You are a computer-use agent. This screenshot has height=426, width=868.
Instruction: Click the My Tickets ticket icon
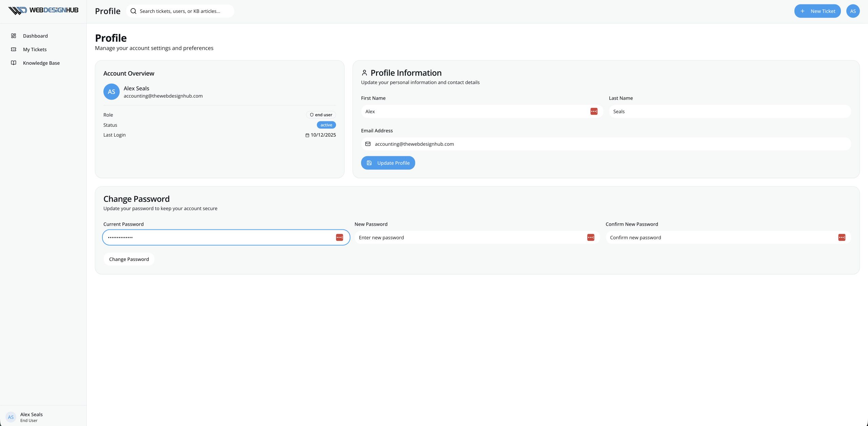(14, 49)
